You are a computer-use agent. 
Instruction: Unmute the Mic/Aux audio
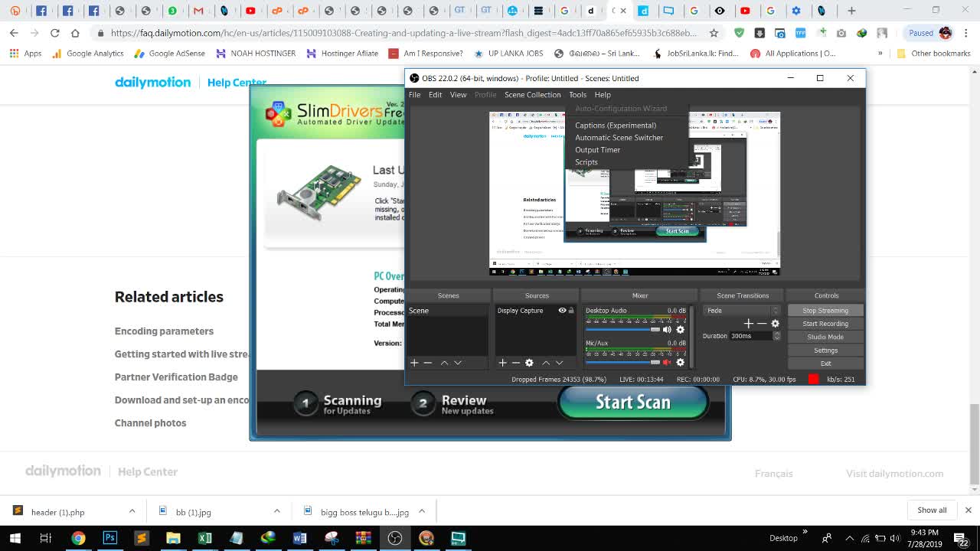[x=667, y=362]
